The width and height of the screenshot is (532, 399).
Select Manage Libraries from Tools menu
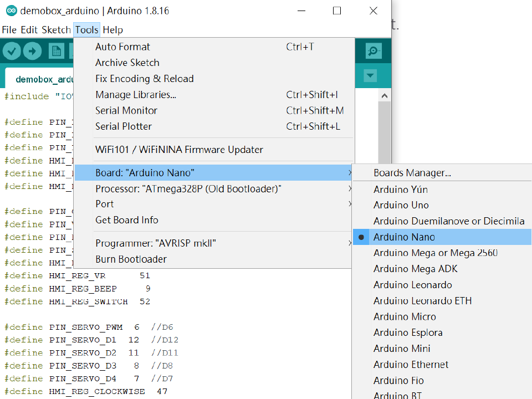tap(135, 95)
